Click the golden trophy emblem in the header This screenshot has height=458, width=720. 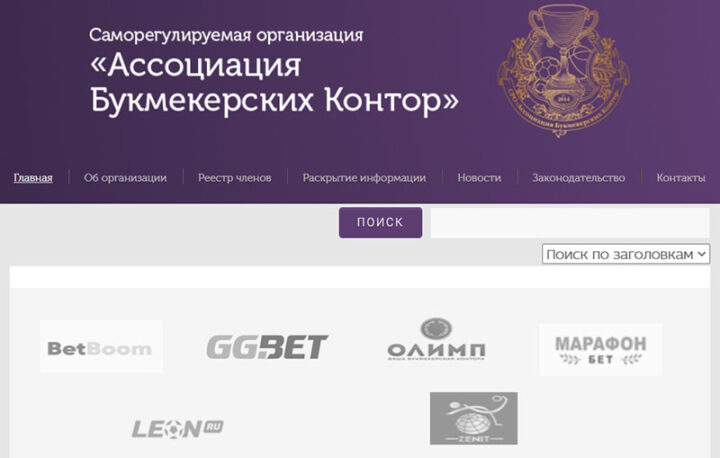point(563,70)
